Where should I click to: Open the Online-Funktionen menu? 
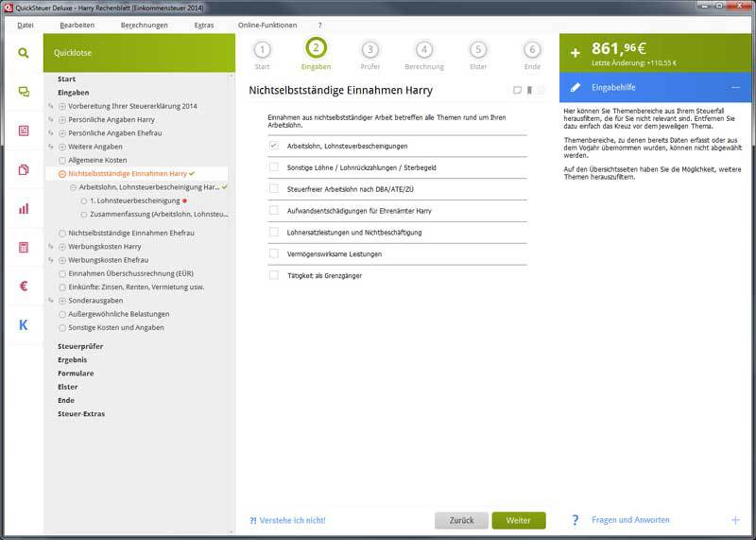[x=267, y=26]
